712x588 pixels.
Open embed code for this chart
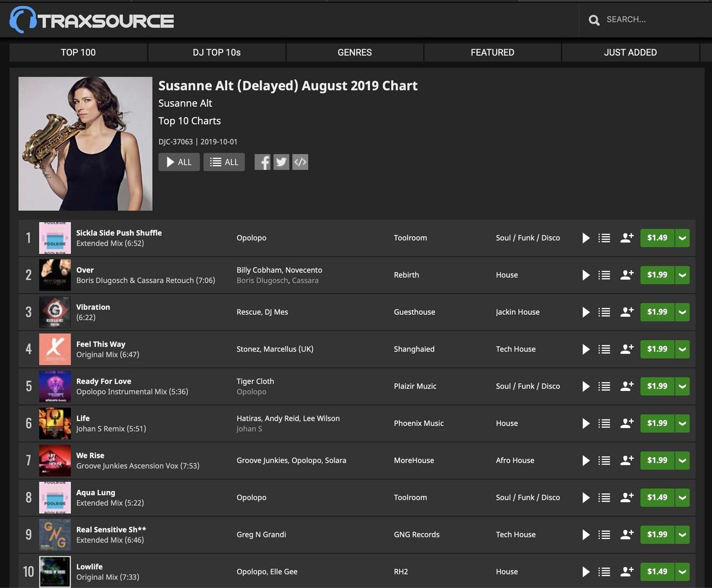pyautogui.click(x=300, y=162)
